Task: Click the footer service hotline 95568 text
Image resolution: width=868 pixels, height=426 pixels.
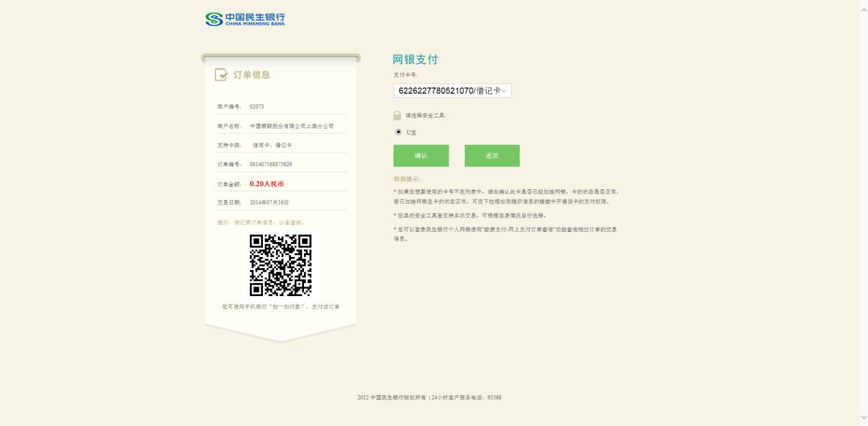Action: coord(466,397)
